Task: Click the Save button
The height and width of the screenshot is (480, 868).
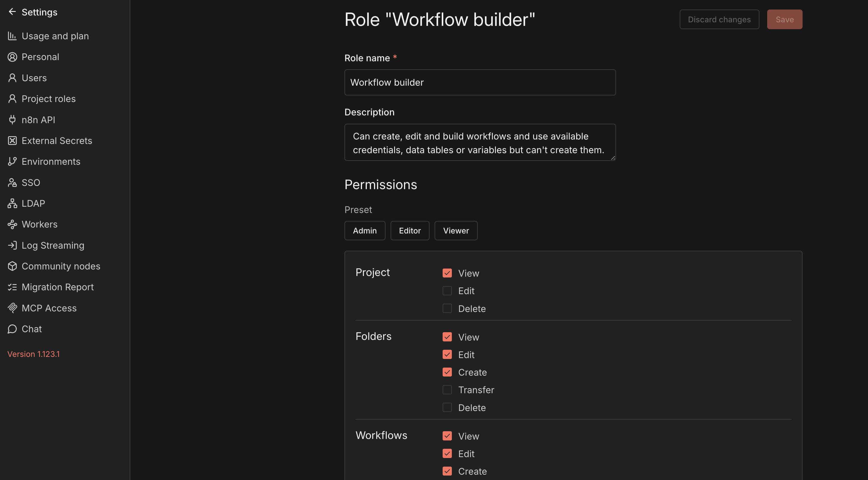Action: pyautogui.click(x=784, y=19)
